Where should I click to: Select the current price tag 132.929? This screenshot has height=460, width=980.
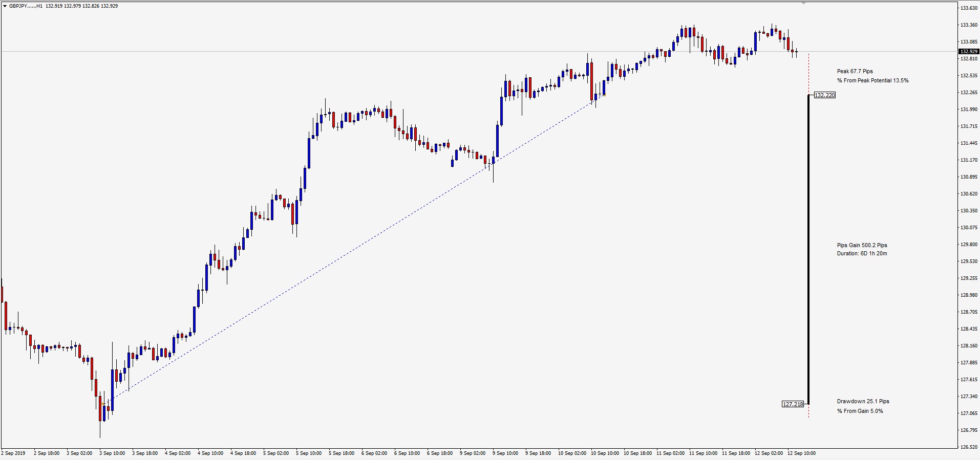(969, 52)
